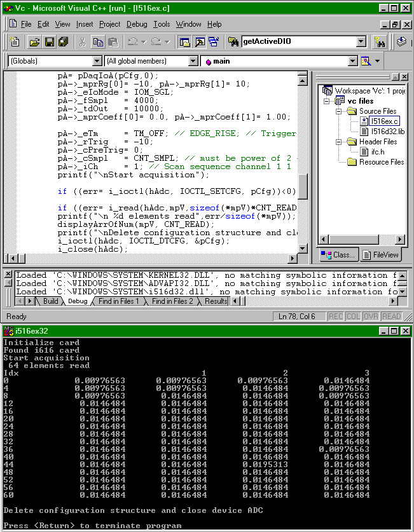Open the Redo history dropdown arrow
Image resolution: width=414 pixels, height=532 pixels.
click(x=167, y=42)
